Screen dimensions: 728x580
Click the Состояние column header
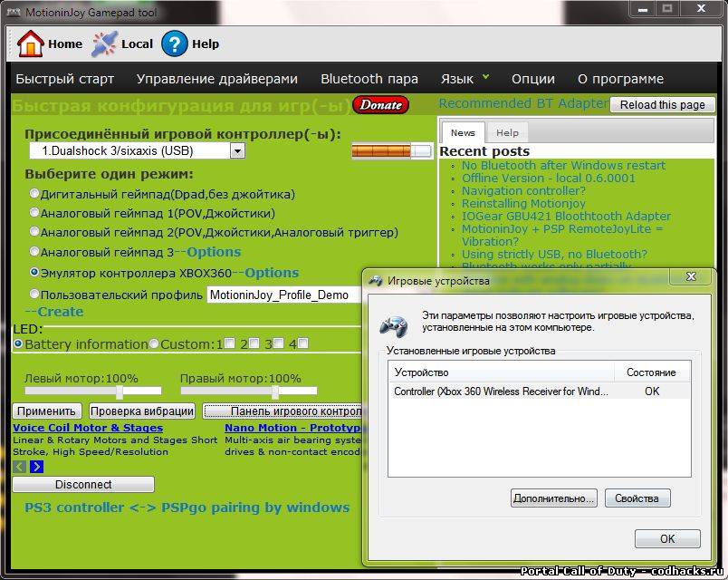(652, 372)
